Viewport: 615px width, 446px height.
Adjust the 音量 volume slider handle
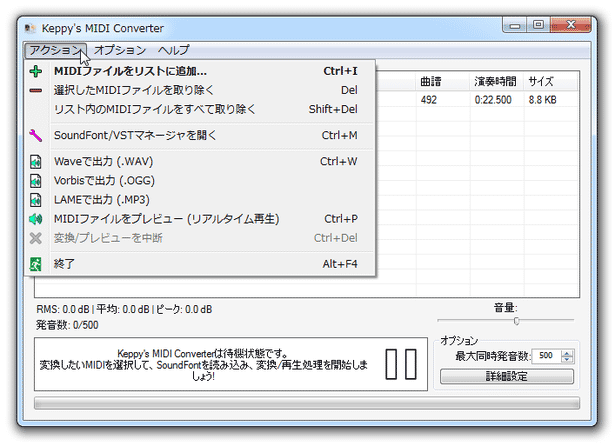click(517, 321)
